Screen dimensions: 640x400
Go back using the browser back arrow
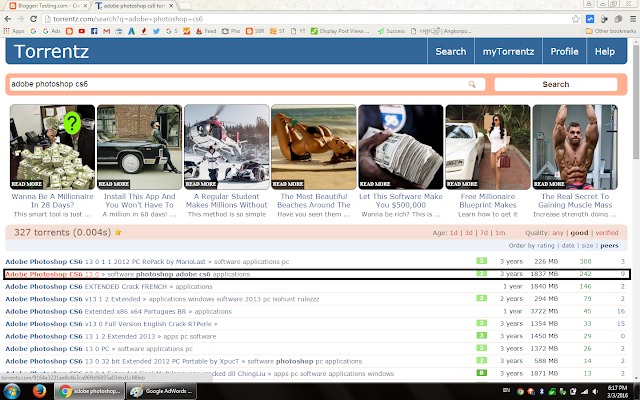coord(7,19)
